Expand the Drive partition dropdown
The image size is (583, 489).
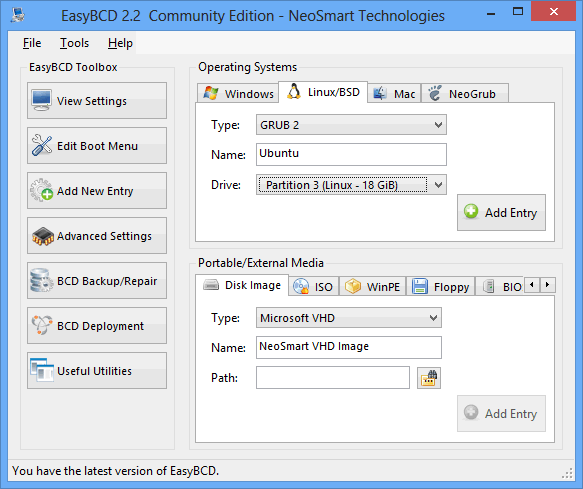tap(351, 185)
